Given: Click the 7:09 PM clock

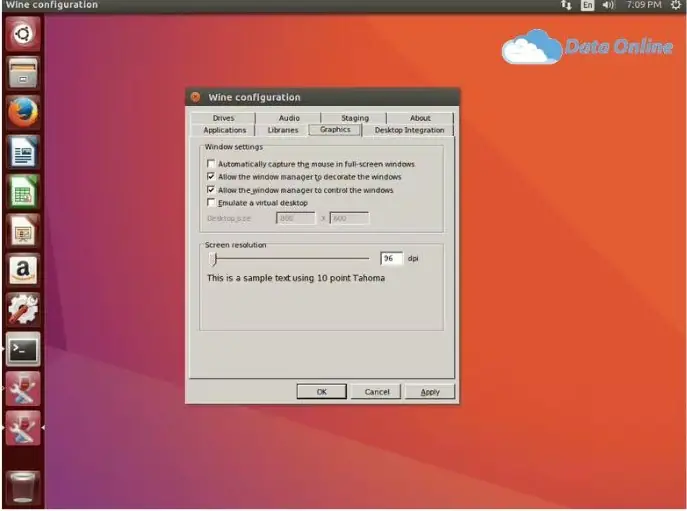Looking at the screenshot, I should click(x=643, y=5).
